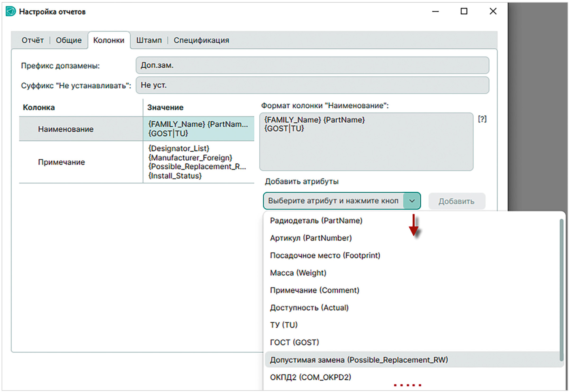Click into the Наименование format text area

tap(366, 142)
